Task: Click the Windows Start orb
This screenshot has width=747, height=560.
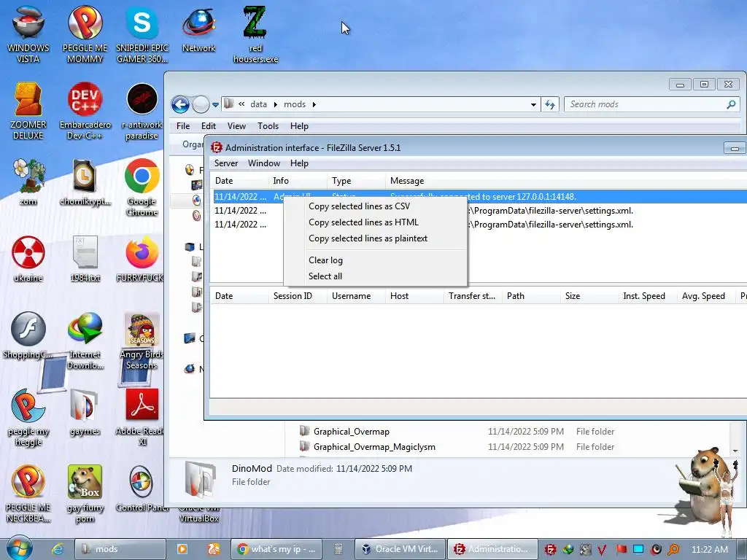Action: (20, 548)
